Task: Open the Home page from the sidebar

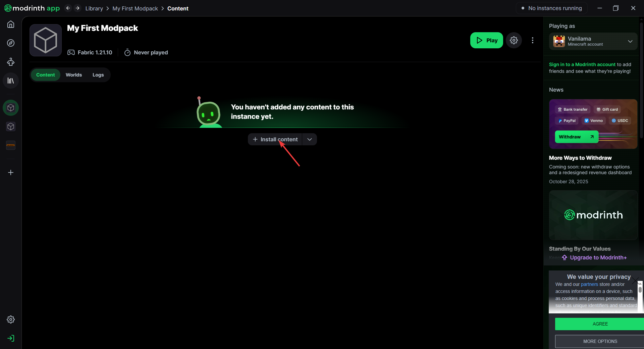Action: 11,24
